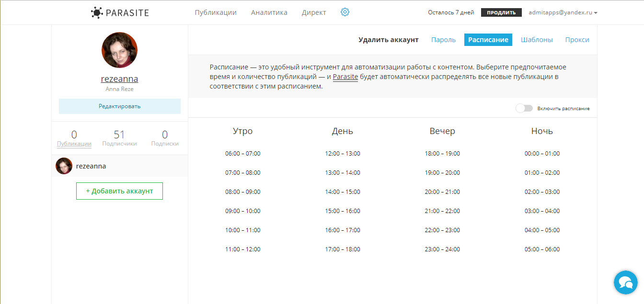
Task: Pick the 18:00 – 19:00 evening slot
Action: 442,154
